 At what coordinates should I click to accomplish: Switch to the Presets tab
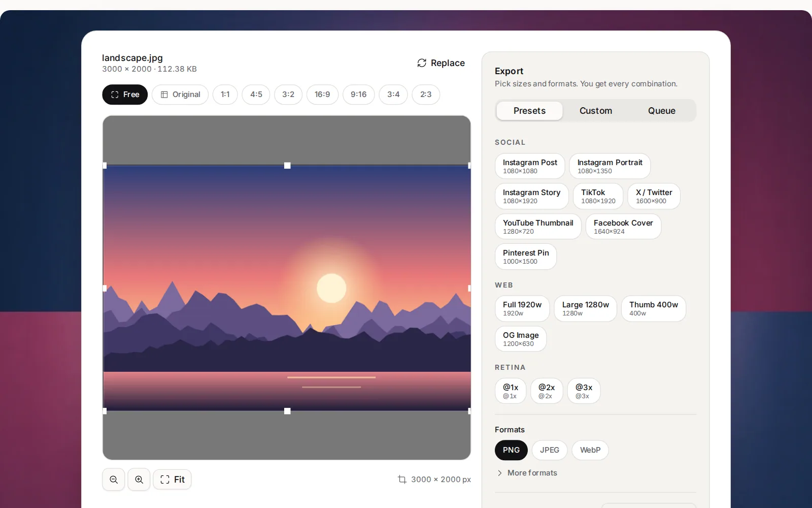pos(529,111)
